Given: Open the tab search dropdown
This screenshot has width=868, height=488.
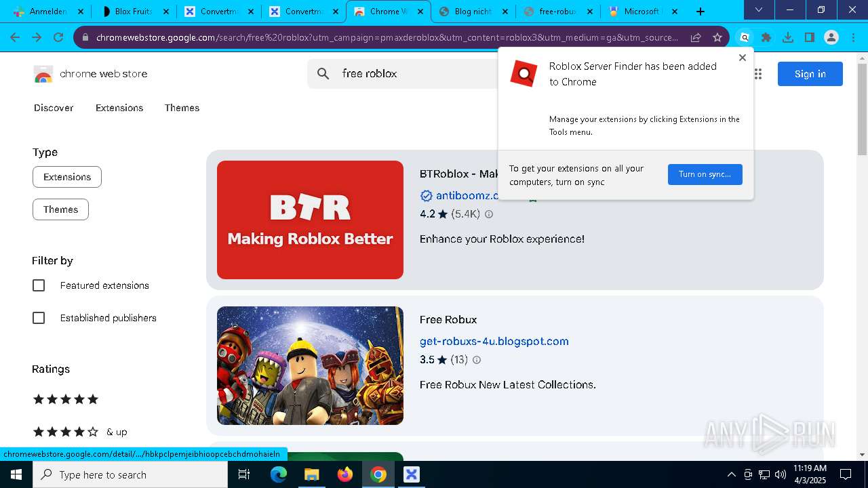Looking at the screenshot, I should coord(759,10).
